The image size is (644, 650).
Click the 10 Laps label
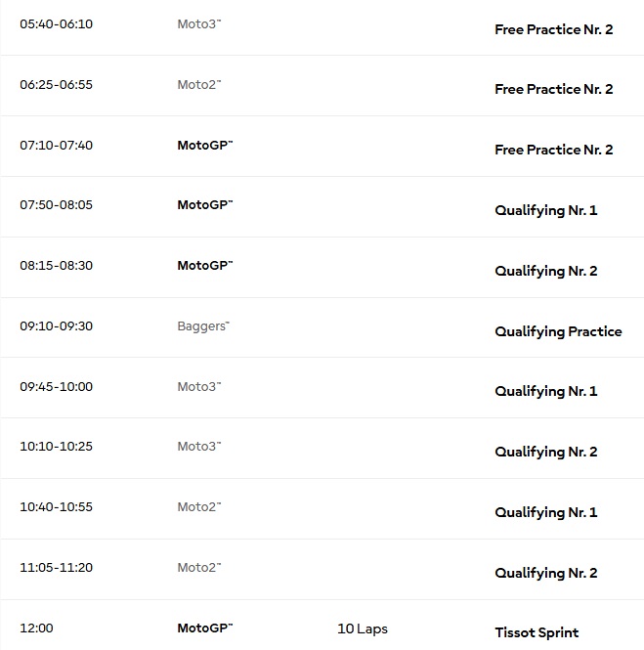[x=363, y=628]
